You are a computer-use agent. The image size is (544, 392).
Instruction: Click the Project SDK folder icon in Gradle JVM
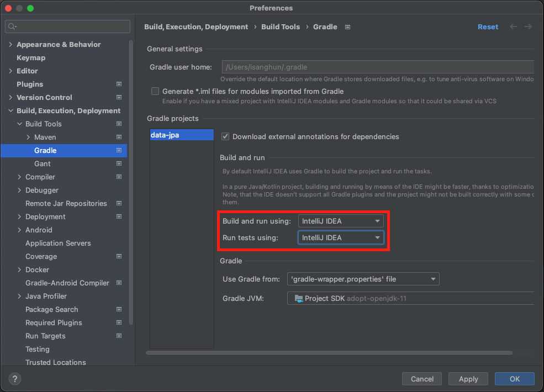pyautogui.click(x=298, y=298)
